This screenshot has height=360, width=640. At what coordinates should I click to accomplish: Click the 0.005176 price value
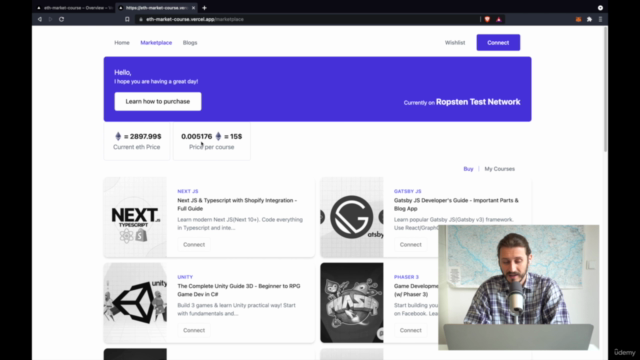coord(197,136)
